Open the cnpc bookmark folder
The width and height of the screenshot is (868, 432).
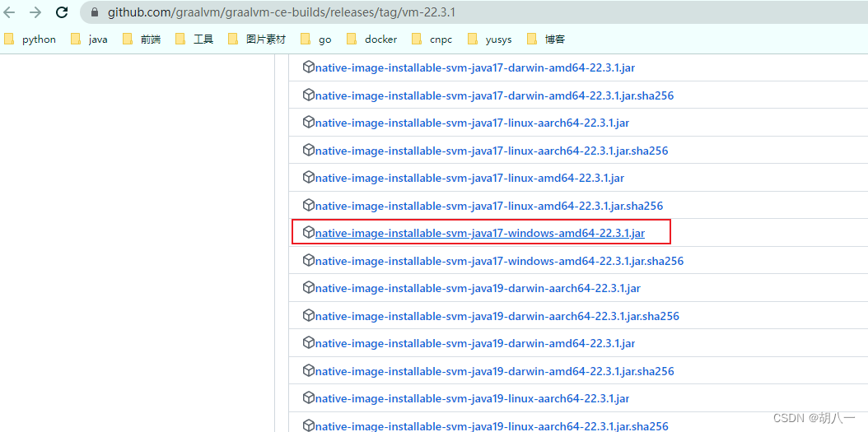[432, 39]
